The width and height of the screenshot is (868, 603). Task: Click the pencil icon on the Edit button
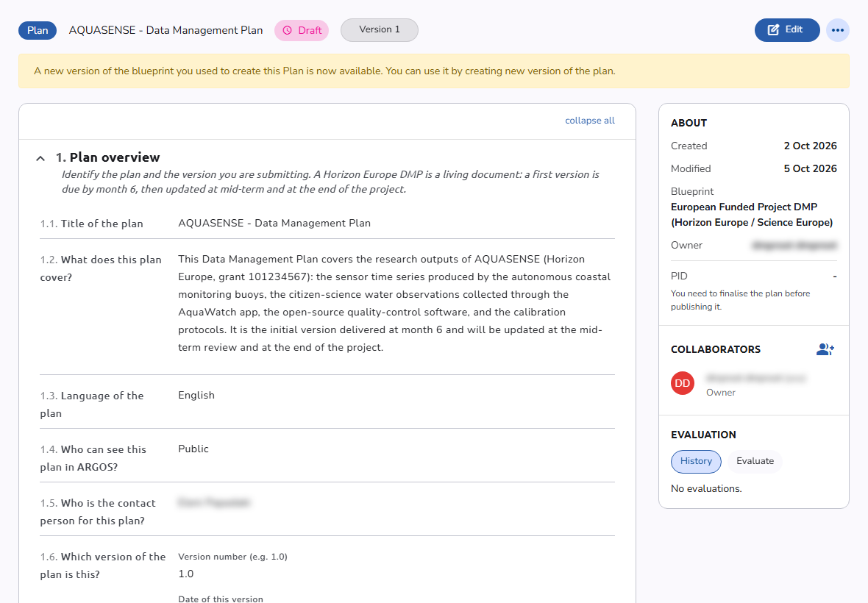point(773,30)
